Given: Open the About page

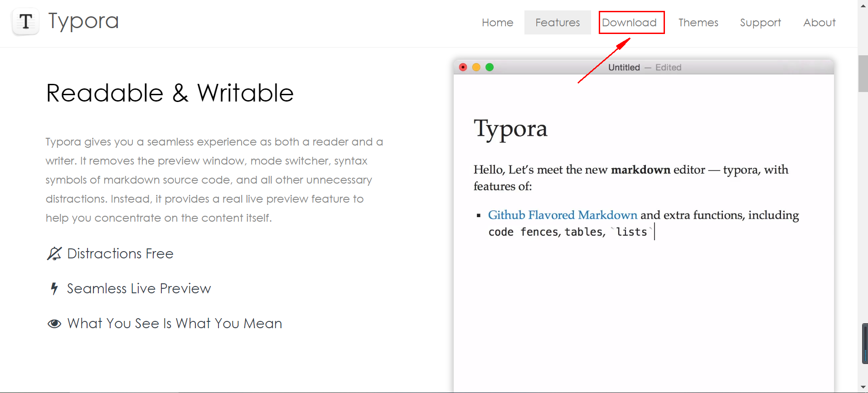Looking at the screenshot, I should (x=819, y=23).
